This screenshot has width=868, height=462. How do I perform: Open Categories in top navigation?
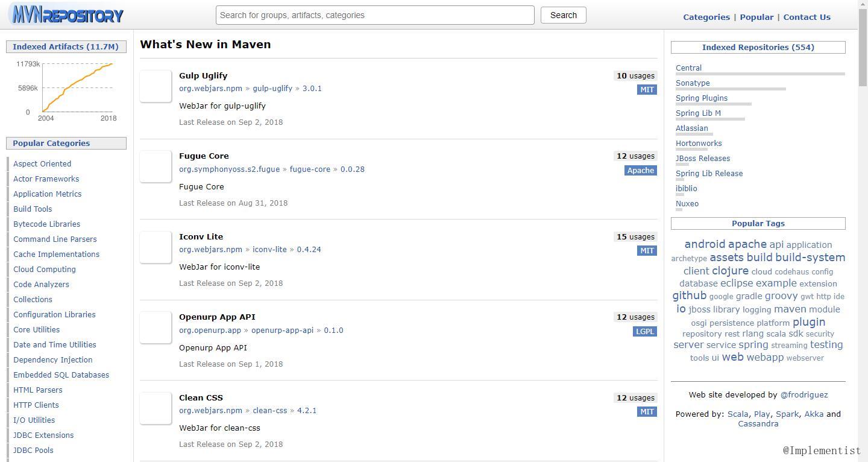click(706, 17)
